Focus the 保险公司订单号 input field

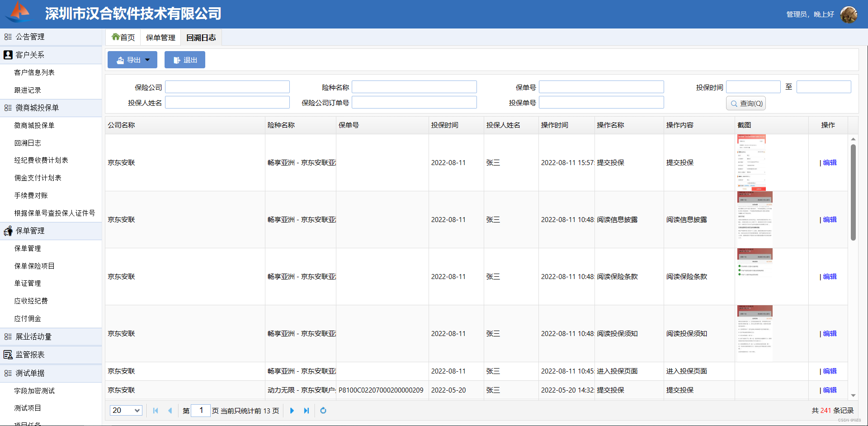click(x=414, y=102)
